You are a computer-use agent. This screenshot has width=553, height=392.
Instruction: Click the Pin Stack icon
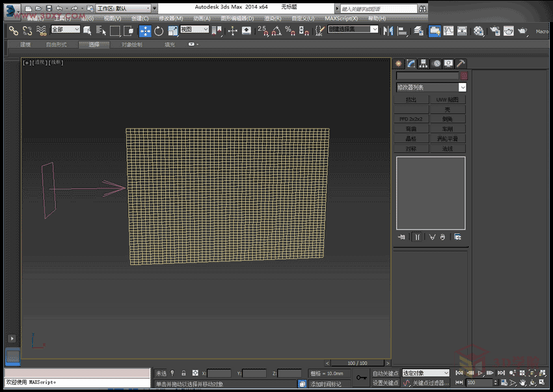401,237
